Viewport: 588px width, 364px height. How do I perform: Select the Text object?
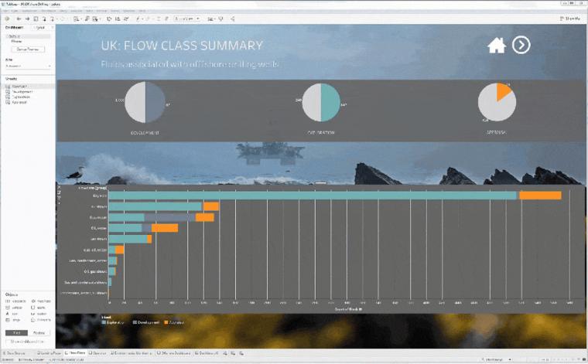12,314
